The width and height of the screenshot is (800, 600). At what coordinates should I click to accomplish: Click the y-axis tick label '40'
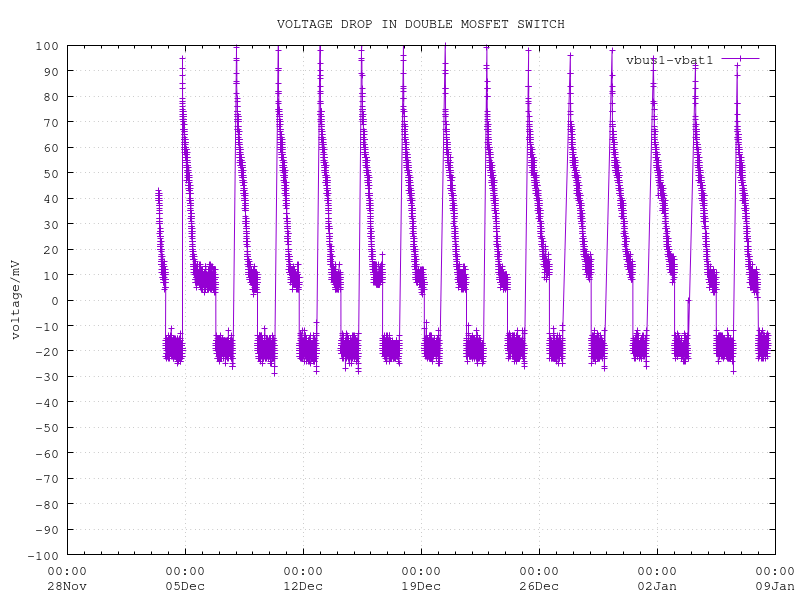coord(51,199)
